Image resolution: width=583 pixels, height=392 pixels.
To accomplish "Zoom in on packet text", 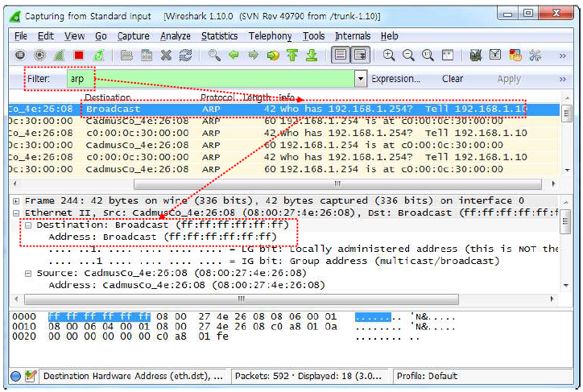I will point(389,56).
